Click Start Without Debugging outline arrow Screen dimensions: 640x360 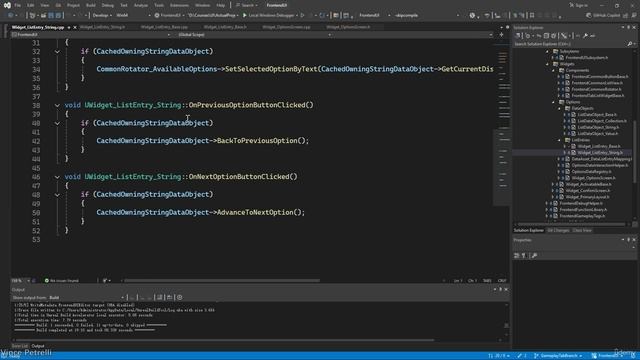(302, 16)
